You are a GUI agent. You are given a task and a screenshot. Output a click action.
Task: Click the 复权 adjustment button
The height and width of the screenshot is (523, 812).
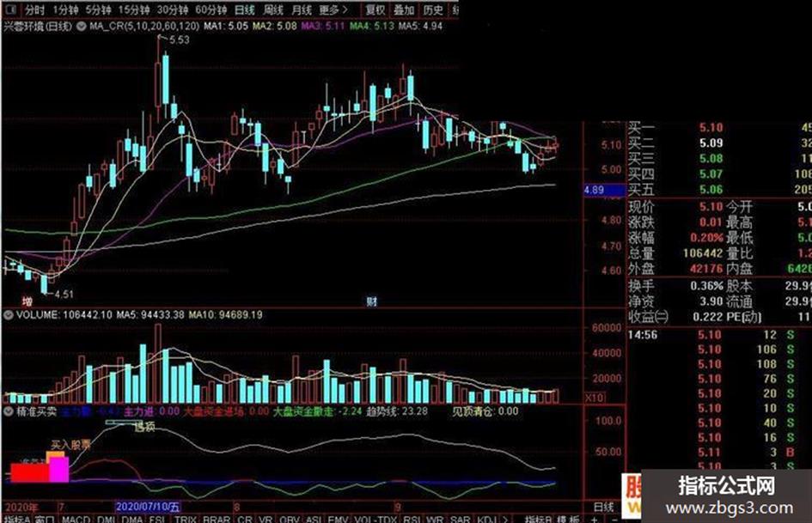375,9
